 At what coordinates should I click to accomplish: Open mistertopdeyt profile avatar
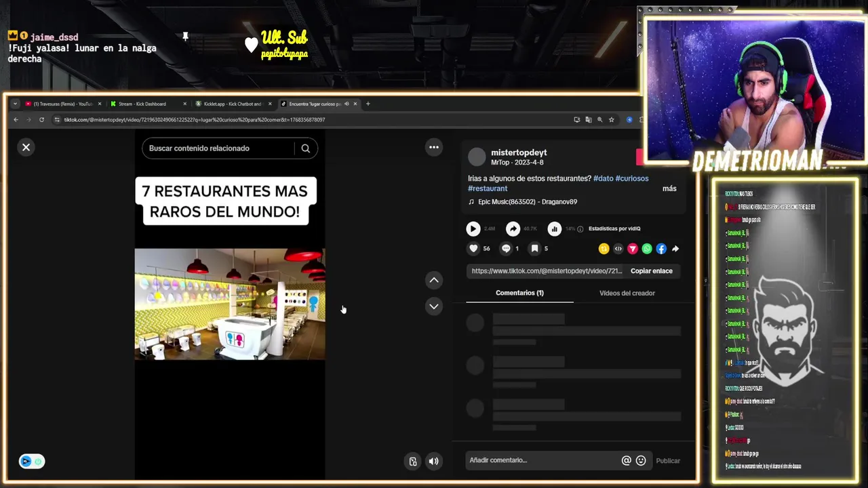pos(477,157)
